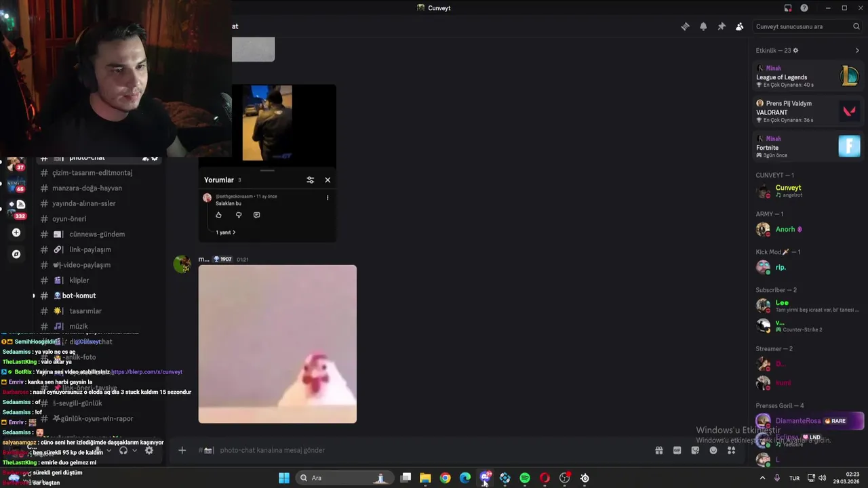Like the 'Salakları bu' comment
Viewport: 868px width, 488px height.
218,215
